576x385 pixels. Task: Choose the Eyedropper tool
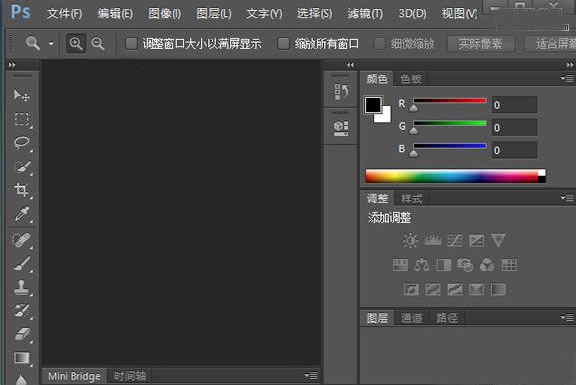point(22,213)
